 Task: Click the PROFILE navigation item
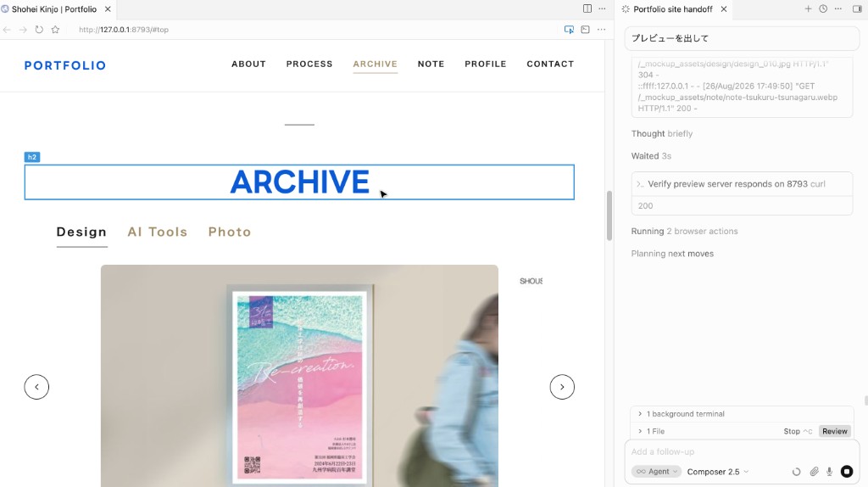[x=486, y=64]
